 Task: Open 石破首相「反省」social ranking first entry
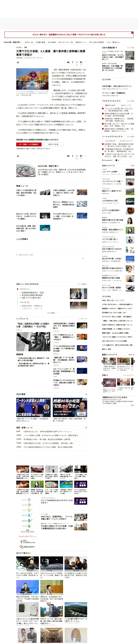pyautogui.click(x=119, y=145)
